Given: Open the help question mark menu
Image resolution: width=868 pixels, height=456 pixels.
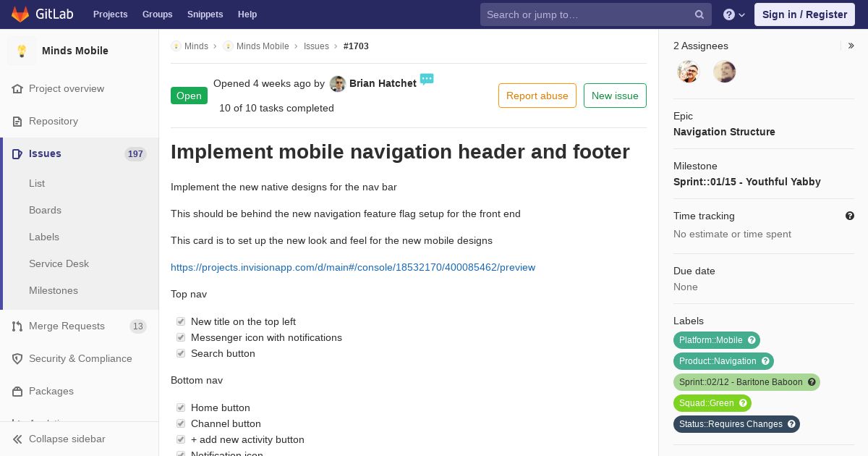Looking at the screenshot, I should [x=734, y=14].
